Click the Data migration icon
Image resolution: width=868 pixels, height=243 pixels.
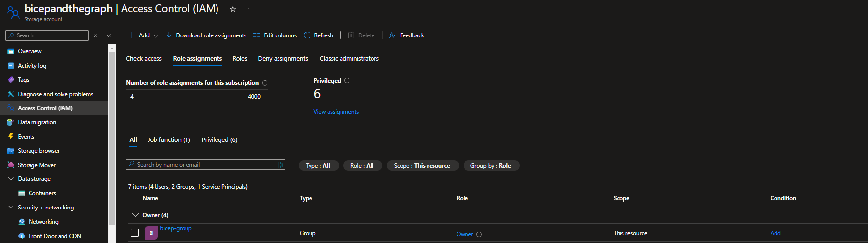11,122
